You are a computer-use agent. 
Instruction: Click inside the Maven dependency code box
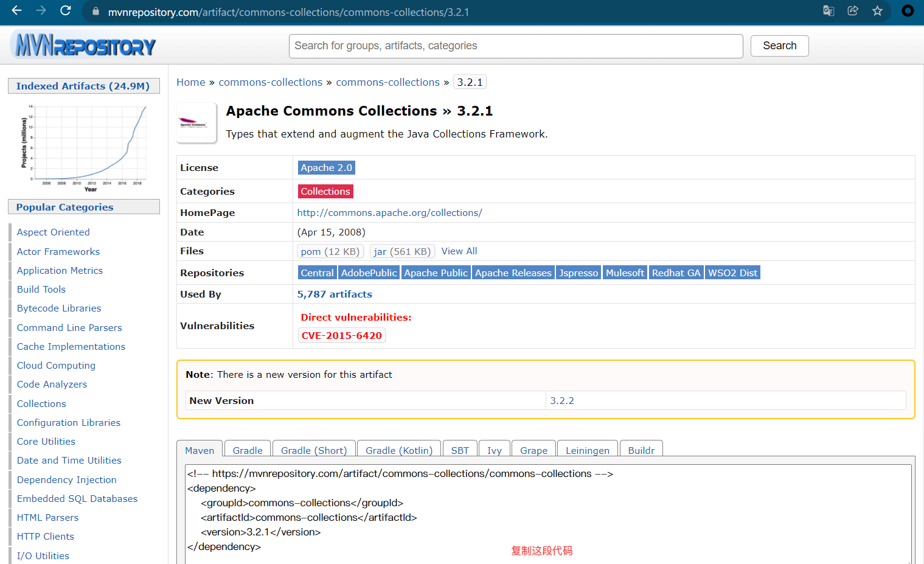(548, 514)
